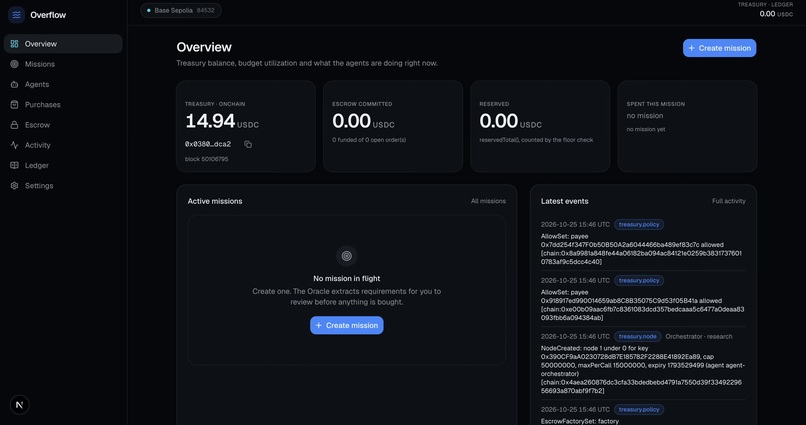Viewport: 806px width, 425px height.
Task: Open the Missions page
Action: [x=63, y=64]
